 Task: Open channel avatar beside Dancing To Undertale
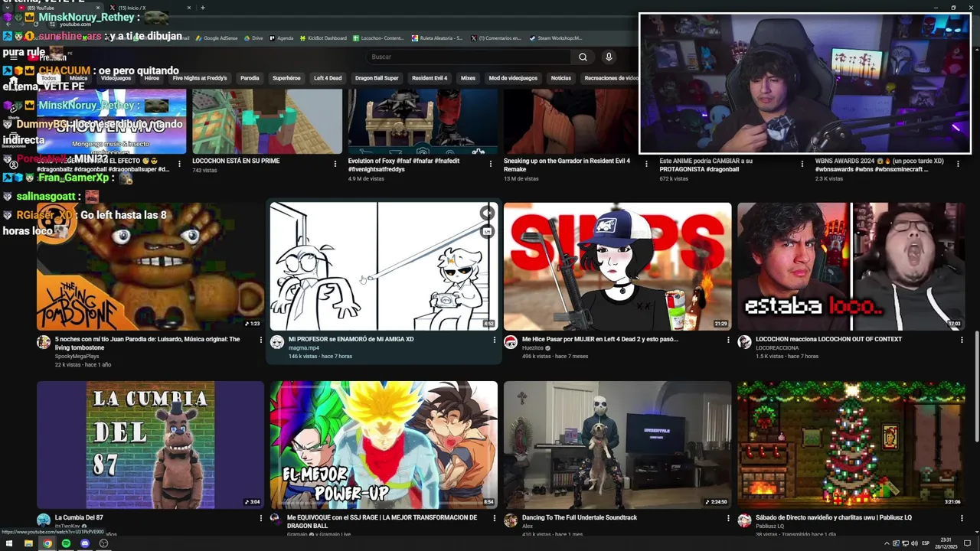511,520
